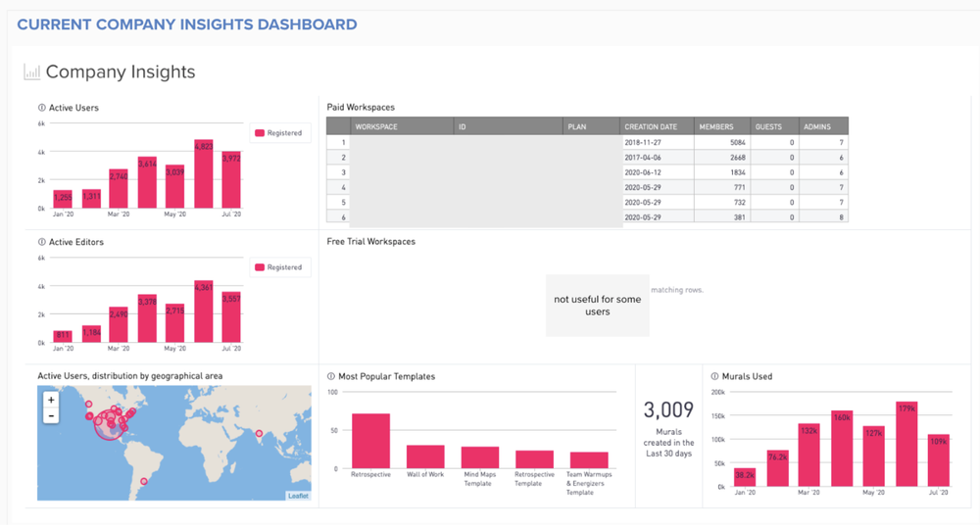Viewport: 980px width, 527px height.
Task: Select the 127k bar in Murals Used
Action: [x=874, y=456]
